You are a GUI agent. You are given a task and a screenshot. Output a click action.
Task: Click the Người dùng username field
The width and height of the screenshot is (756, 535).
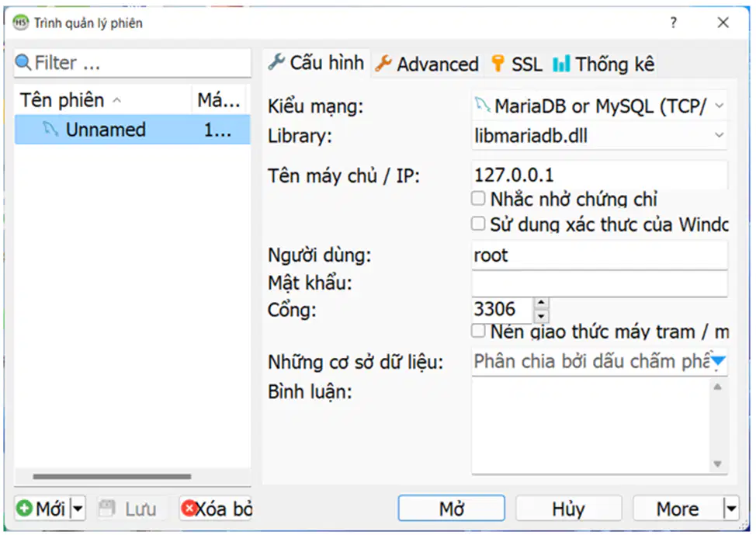click(598, 255)
